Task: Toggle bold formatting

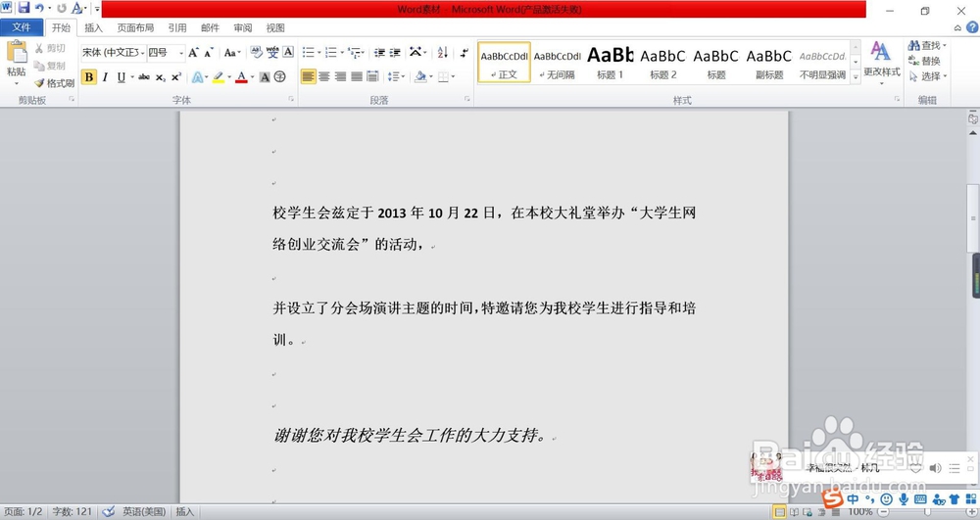Action: pyautogui.click(x=89, y=76)
